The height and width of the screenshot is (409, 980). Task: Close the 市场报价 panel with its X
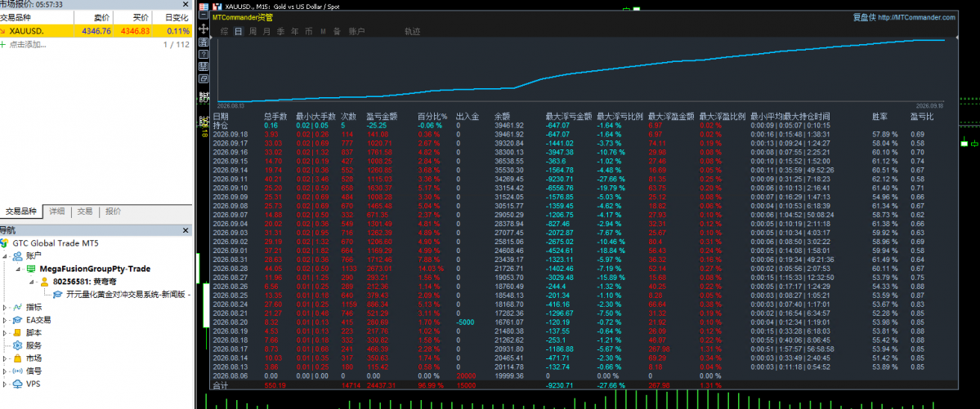(x=185, y=4)
